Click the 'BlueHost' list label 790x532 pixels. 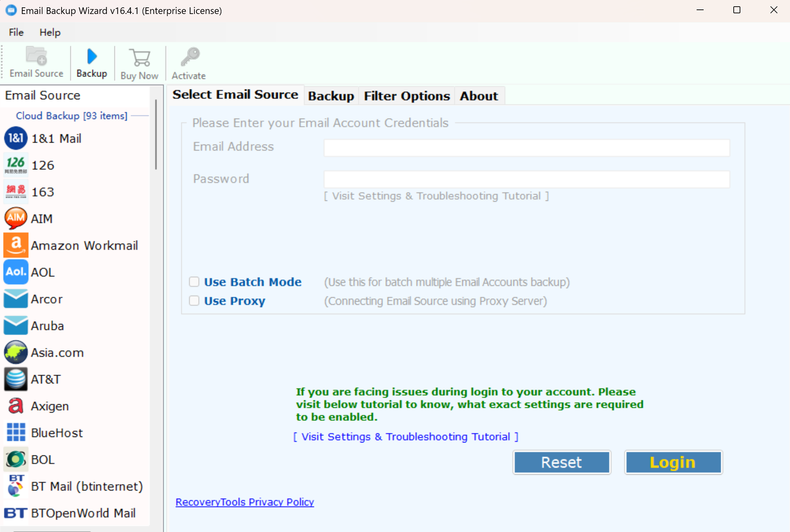point(57,433)
